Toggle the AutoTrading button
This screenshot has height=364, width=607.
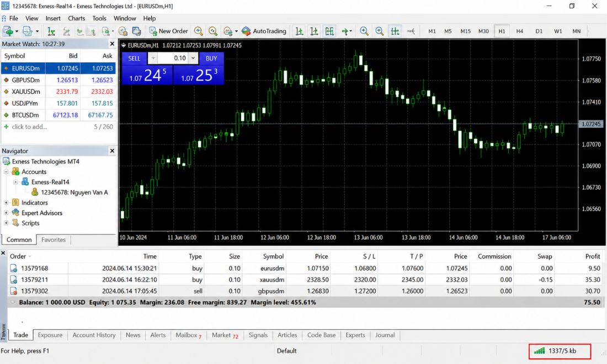coord(264,31)
